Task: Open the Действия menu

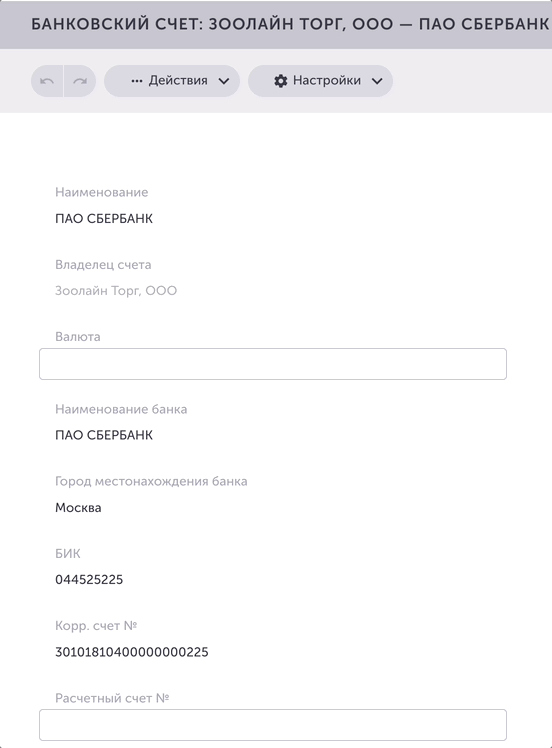Action: click(172, 81)
